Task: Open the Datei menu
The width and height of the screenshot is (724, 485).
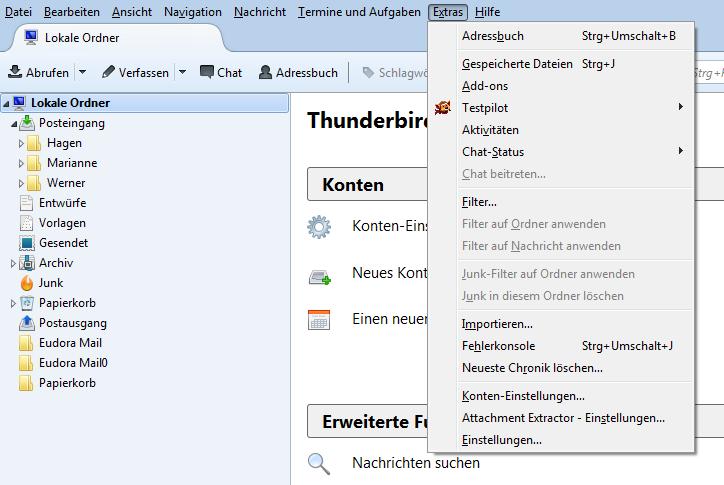Action: [18, 12]
